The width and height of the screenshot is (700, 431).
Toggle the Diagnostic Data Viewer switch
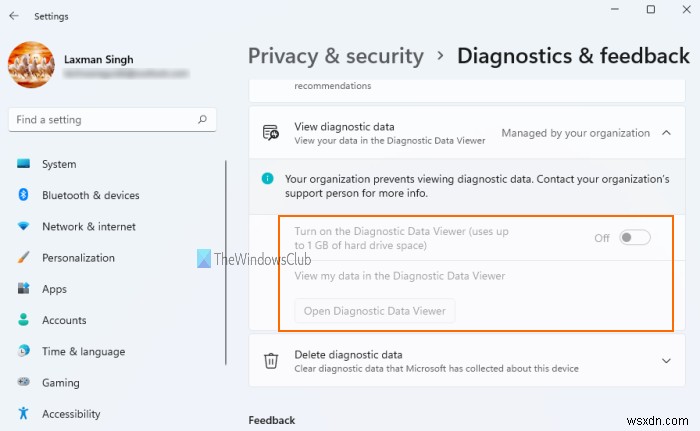(x=635, y=238)
